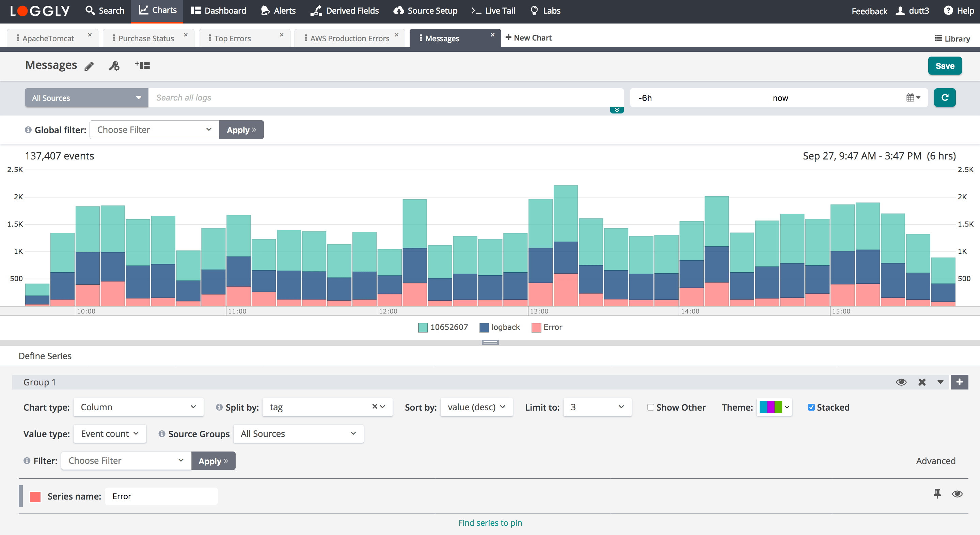The width and height of the screenshot is (980, 535).
Task: Uncheck the Stacked checkbox
Action: [811, 408]
